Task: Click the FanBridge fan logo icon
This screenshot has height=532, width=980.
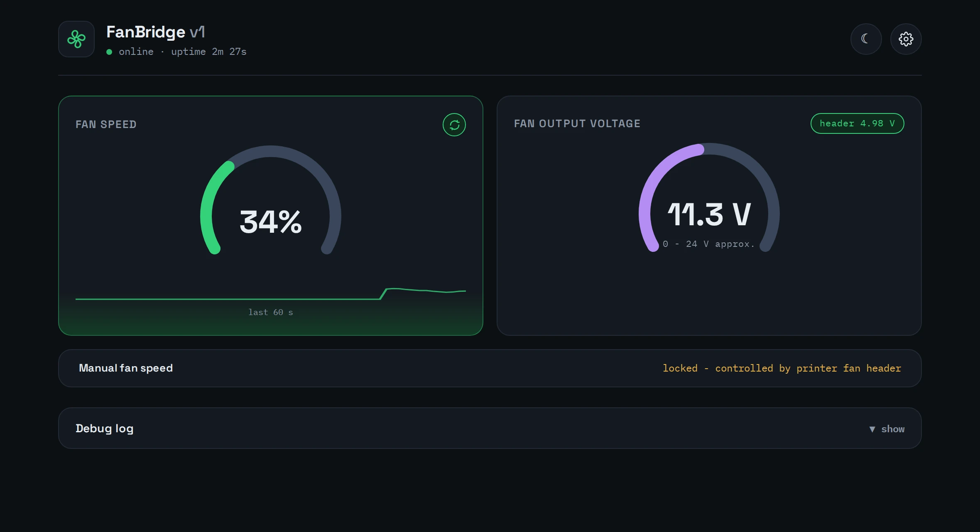Action: click(76, 39)
